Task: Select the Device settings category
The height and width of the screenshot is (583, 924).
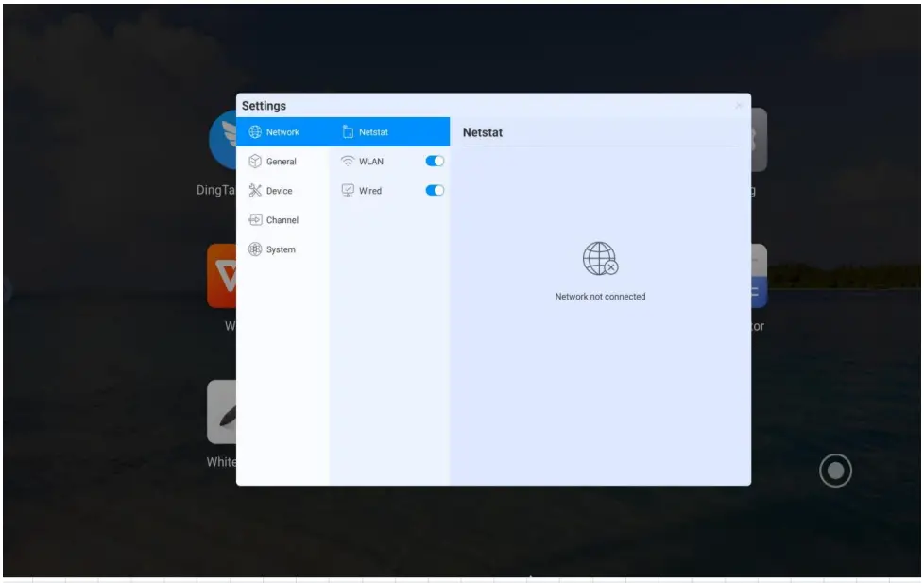Action: tap(282, 191)
